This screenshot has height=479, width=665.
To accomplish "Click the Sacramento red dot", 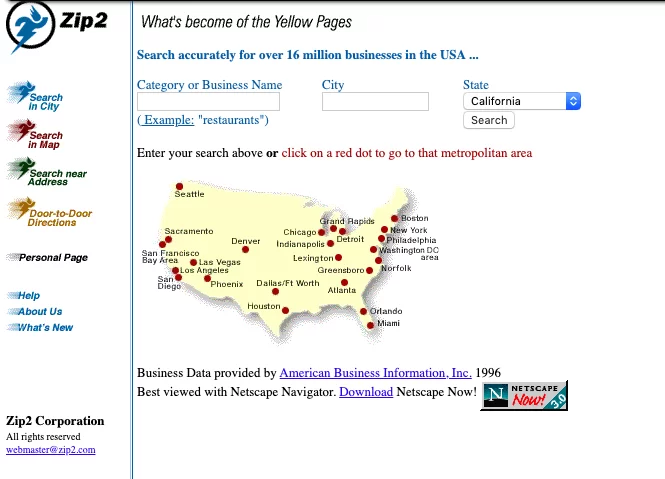I will 168,240.
